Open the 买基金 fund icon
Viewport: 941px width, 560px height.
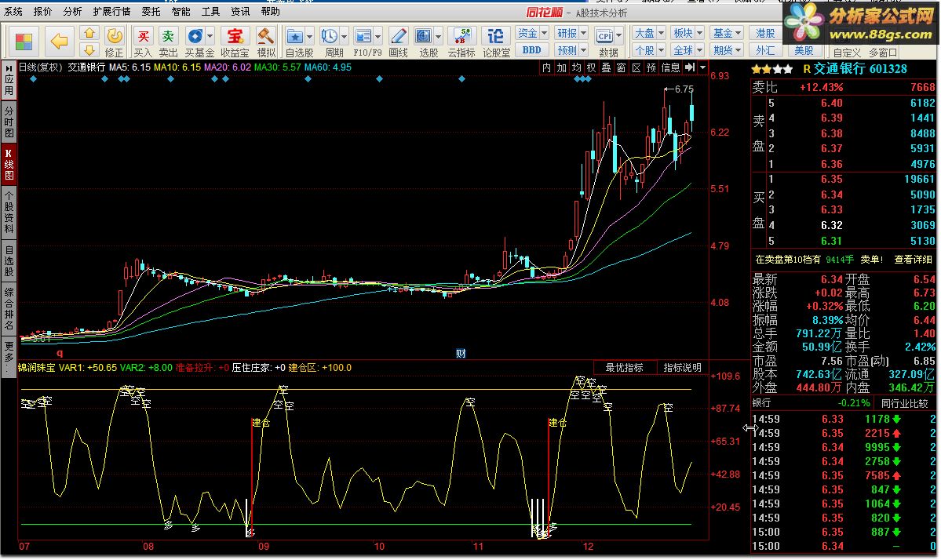(195, 36)
